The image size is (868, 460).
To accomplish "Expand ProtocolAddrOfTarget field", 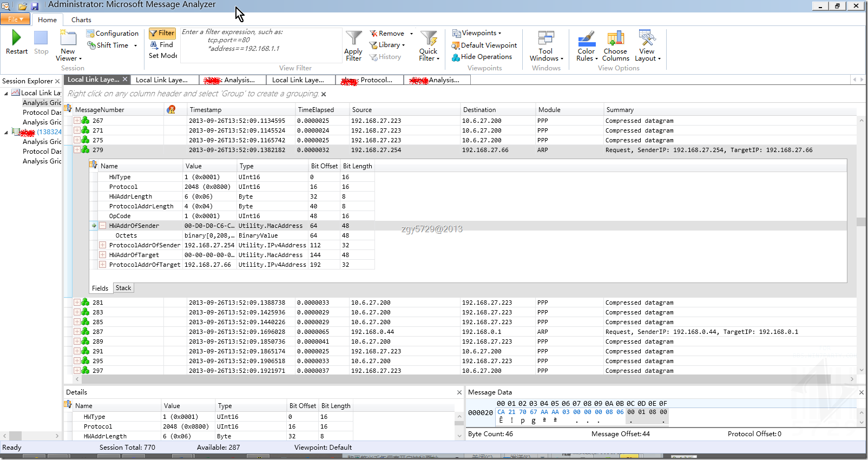I will tap(102, 265).
